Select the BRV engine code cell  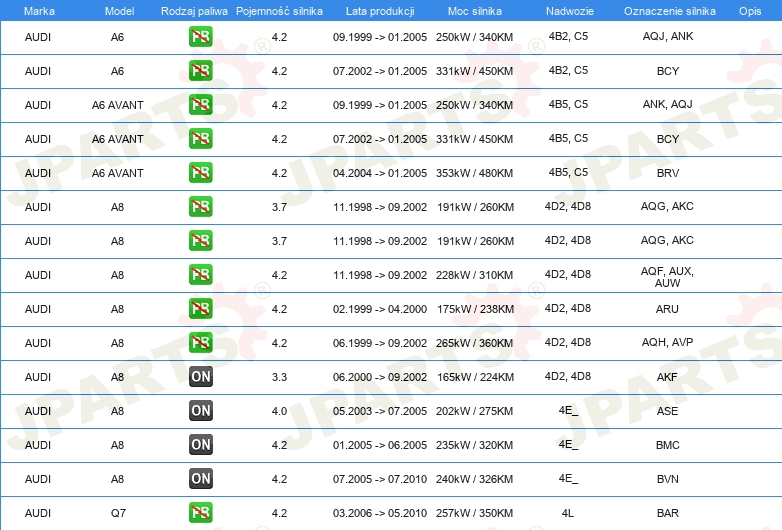pyautogui.click(x=668, y=173)
